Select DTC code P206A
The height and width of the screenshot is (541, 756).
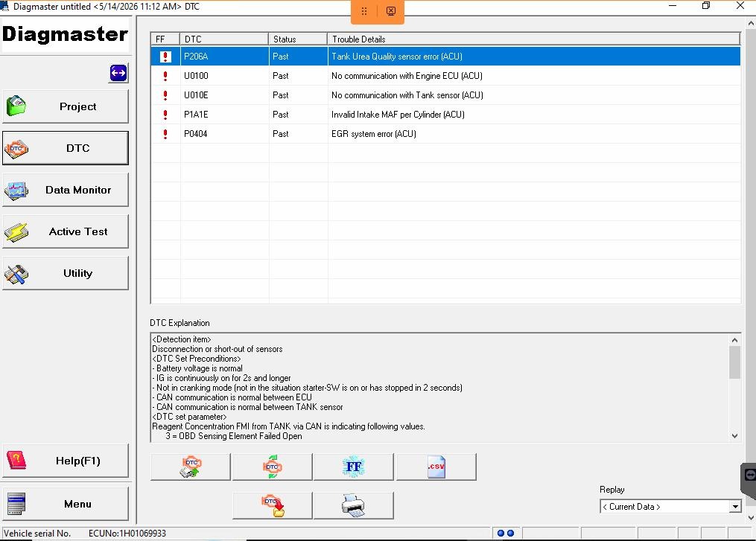(196, 57)
